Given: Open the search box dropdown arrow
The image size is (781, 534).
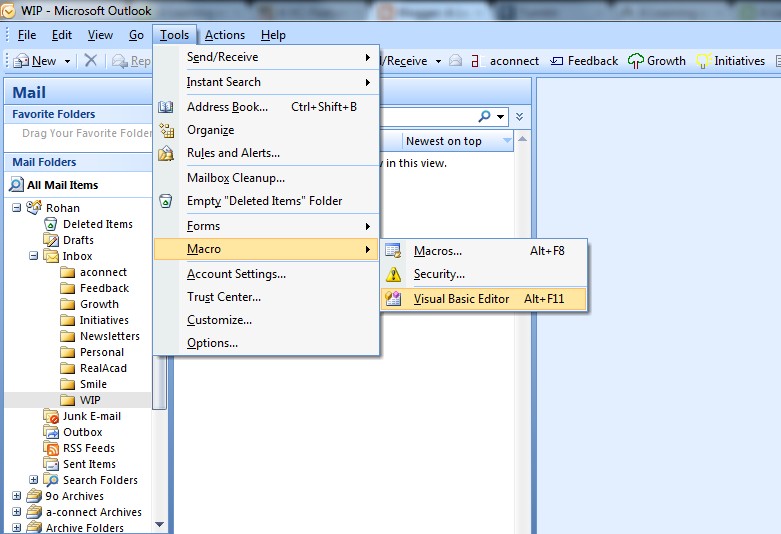Looking at the screenshot, I should click(500, 117).
